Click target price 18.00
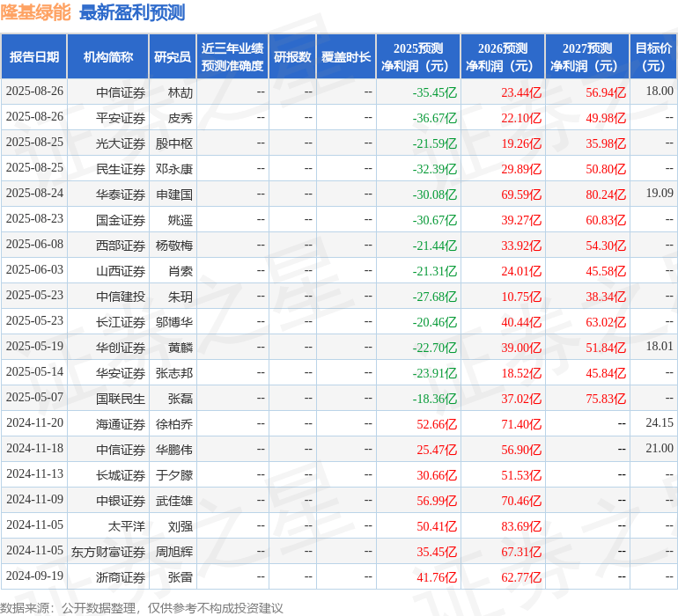678x616 pixels. point(660,91)
